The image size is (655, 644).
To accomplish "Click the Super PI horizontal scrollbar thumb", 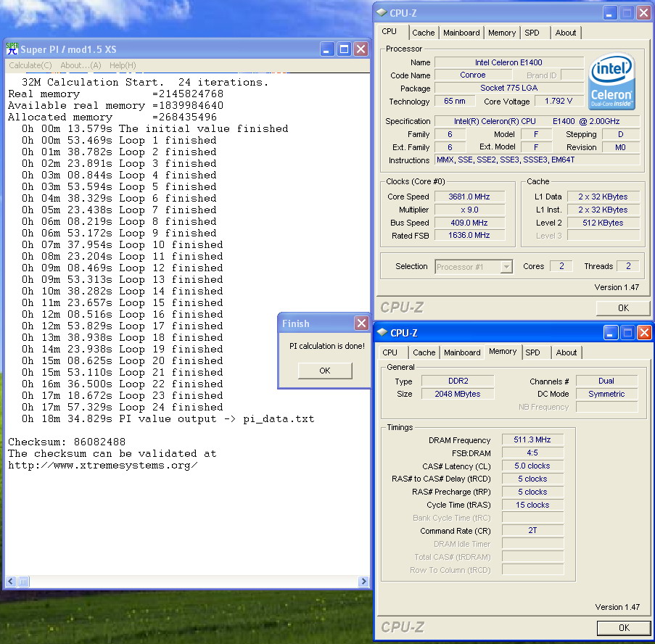I will (23, 582).
